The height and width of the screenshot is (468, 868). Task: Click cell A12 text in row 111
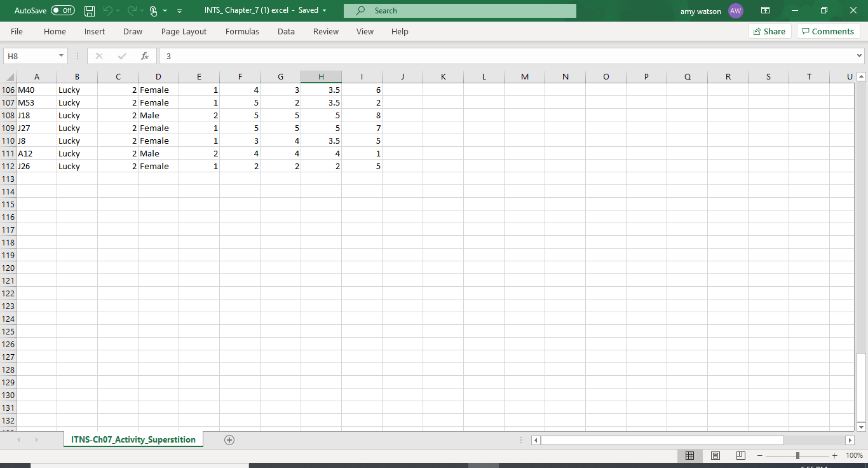coord(36,153)
